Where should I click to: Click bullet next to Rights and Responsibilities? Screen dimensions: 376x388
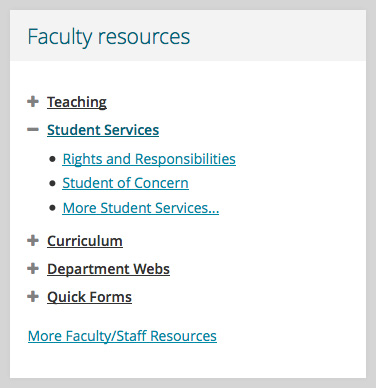[x=52, y=159]
